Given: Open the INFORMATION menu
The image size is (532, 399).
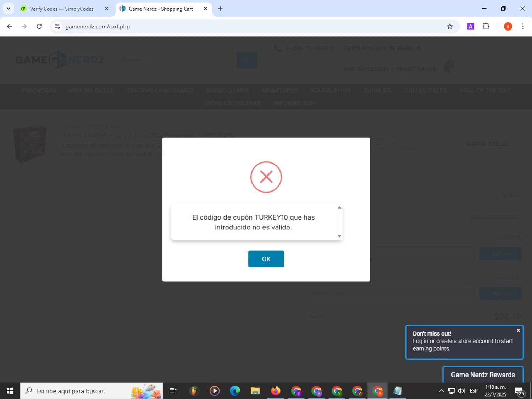Looking at the screenshot, I should [294, 103].
